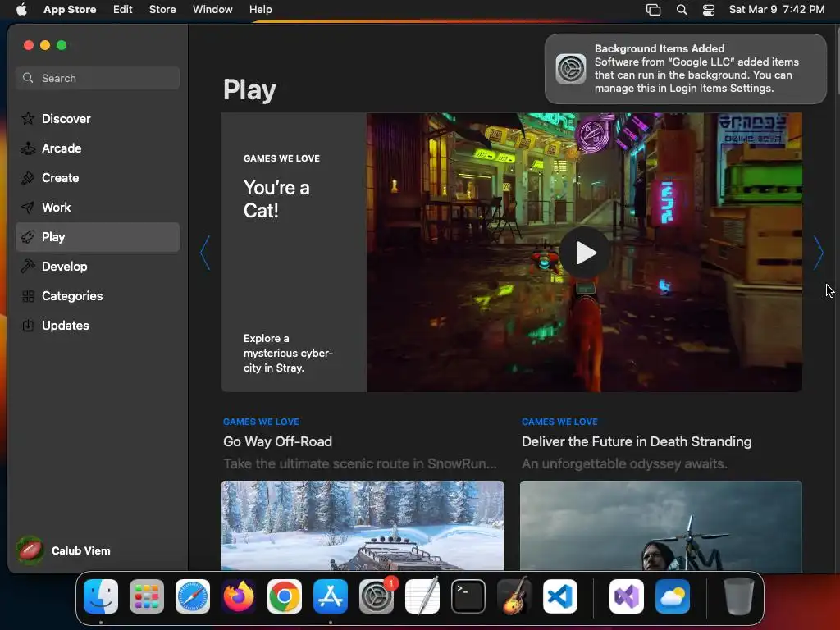Show next featured story arrow

click(818, 253)
